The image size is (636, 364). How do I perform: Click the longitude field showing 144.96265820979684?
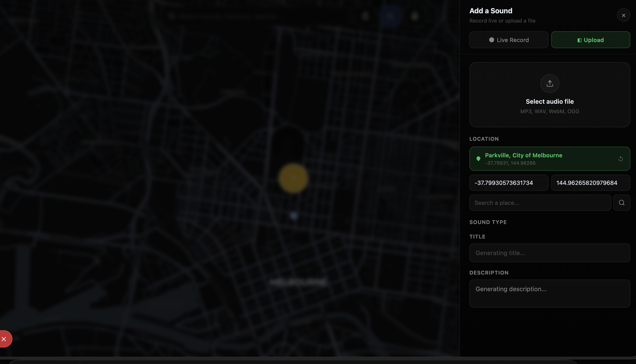590,183
